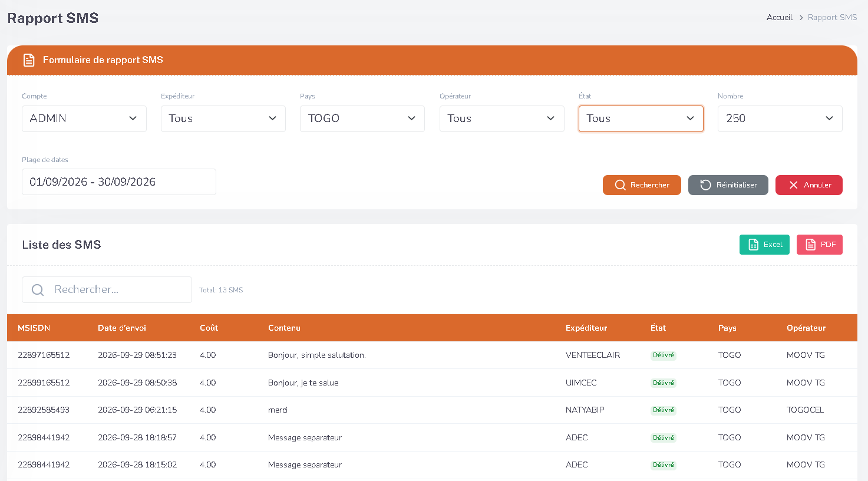Click the Délivré badge in the VENTEECLAIR row
The width and height of the screenshot is (868, 481).
click(664, 355)
